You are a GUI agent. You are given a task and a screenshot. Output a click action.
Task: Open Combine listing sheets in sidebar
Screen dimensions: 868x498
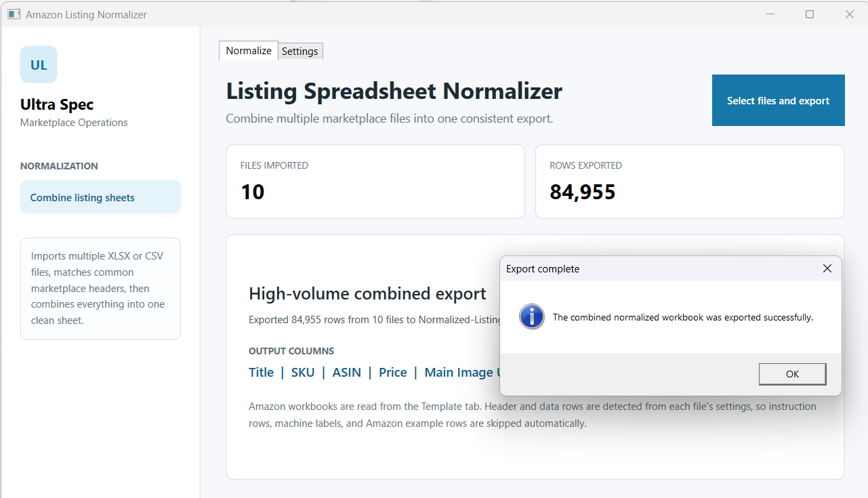tap(100, 197)
